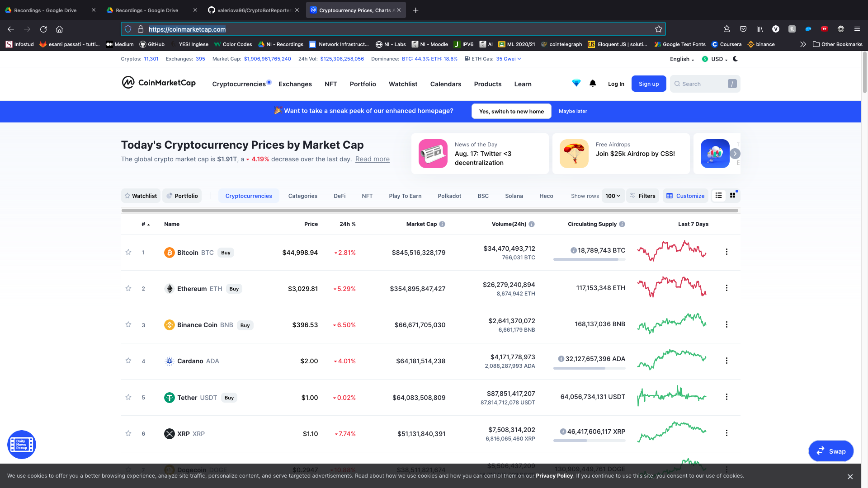Open News of the Day card
Image resolution: width=868 pixels, height=488 pixels.
[x=480, y=154]
